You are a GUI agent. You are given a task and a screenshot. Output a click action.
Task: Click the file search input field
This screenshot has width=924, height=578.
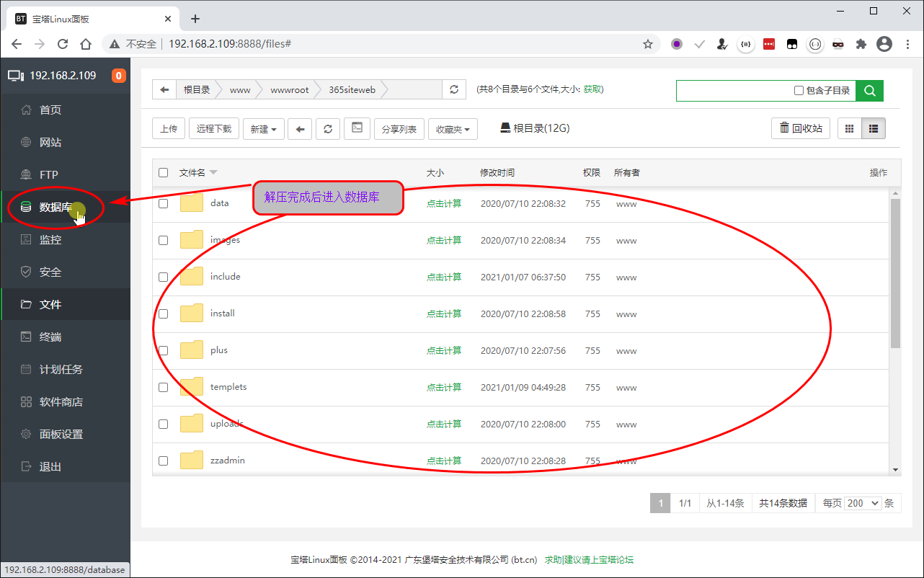pyautogui.click(x=734, y=91)
